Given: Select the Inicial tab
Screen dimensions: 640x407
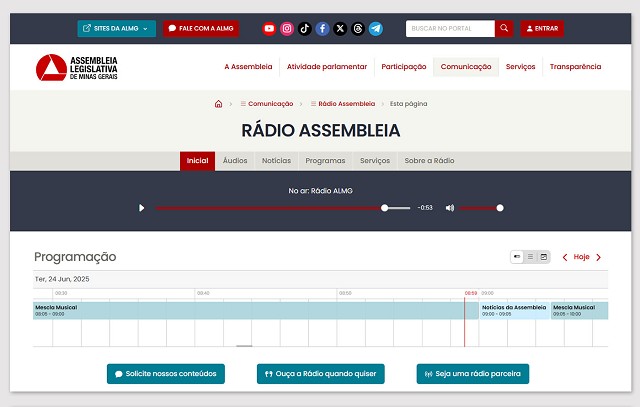Looking at the screenshot, I should (x=198, y=161).
